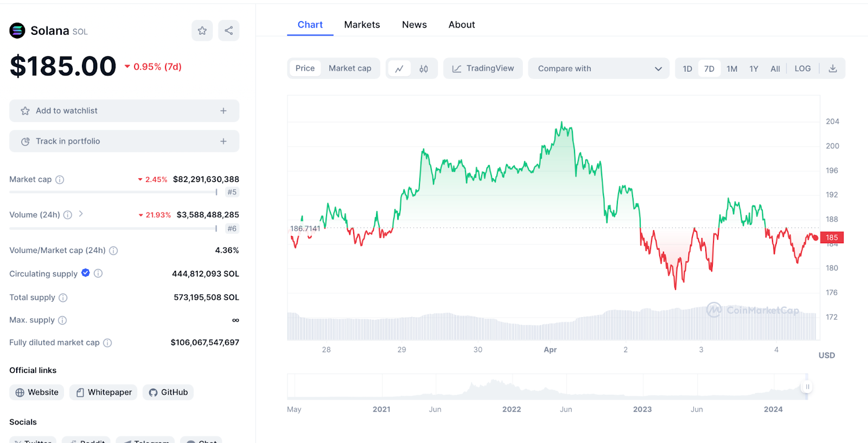This screenshot has height=443, width=868.
Task: Switch to candlestick chart icon
Action: (x=424, y=68)
